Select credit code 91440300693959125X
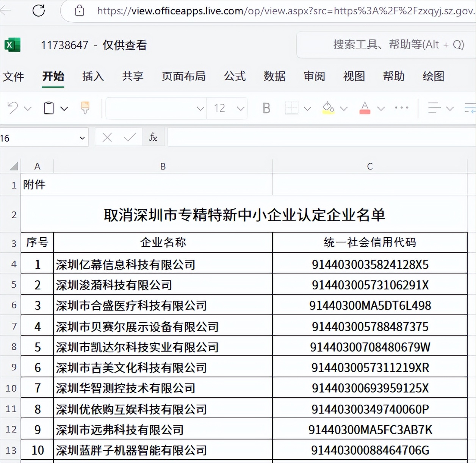Image resolution: width=476 pixels, height=463 pixels. 370,388
